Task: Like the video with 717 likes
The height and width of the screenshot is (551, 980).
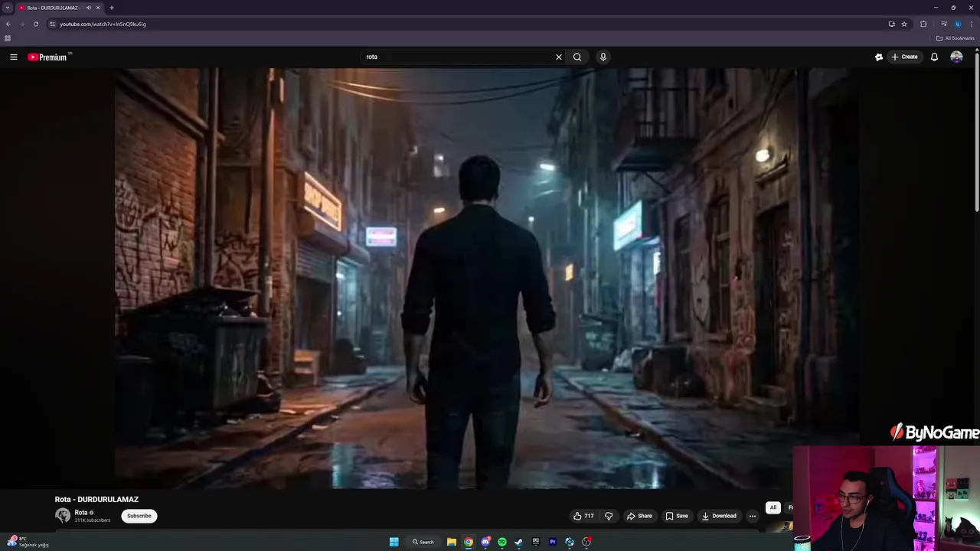Action: coord(583,516)
